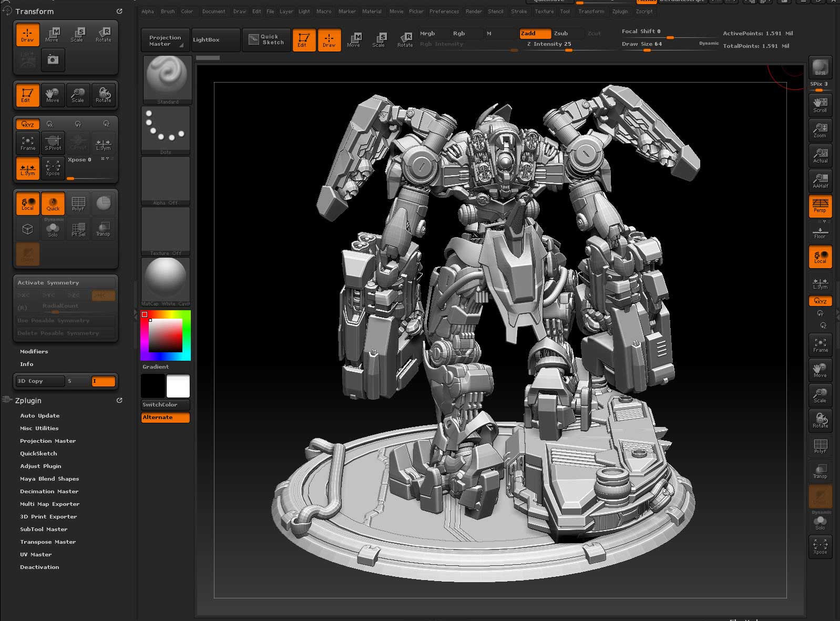Click the BPR render icon
The width and height of the screenshot is (840, 621).
tap(819, 67)
